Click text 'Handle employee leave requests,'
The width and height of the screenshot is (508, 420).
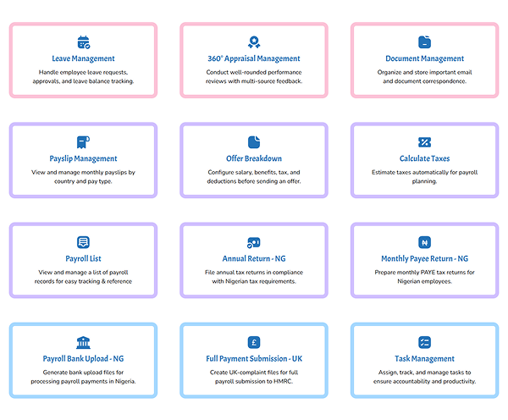83,72
